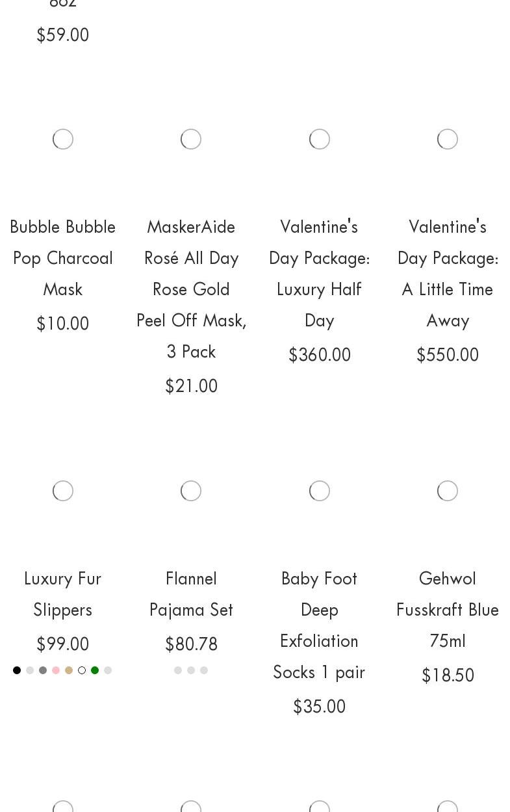Image resolution: width=510 pixels, height=812 pixels.
Task: Click the Flannel Pajama Set image placeholder
Action: click(x=191, y=491)
